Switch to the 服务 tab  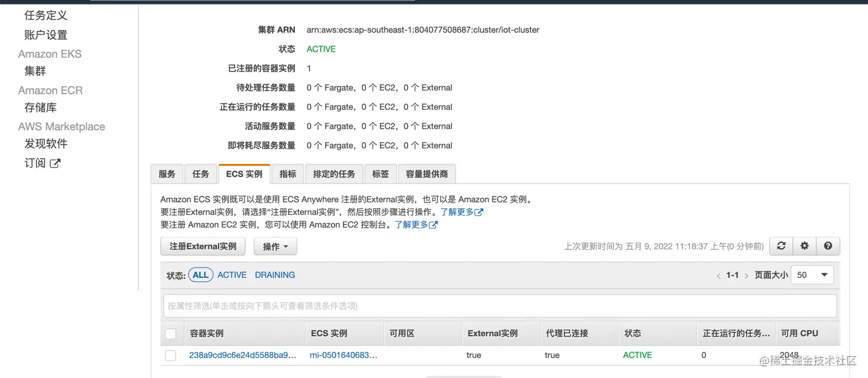point(167,174)
